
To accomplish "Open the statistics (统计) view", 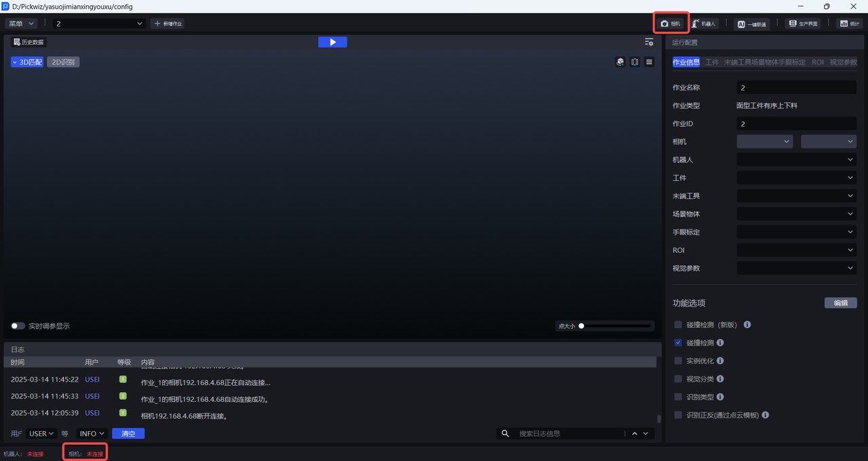I will (x=849, y=24).
